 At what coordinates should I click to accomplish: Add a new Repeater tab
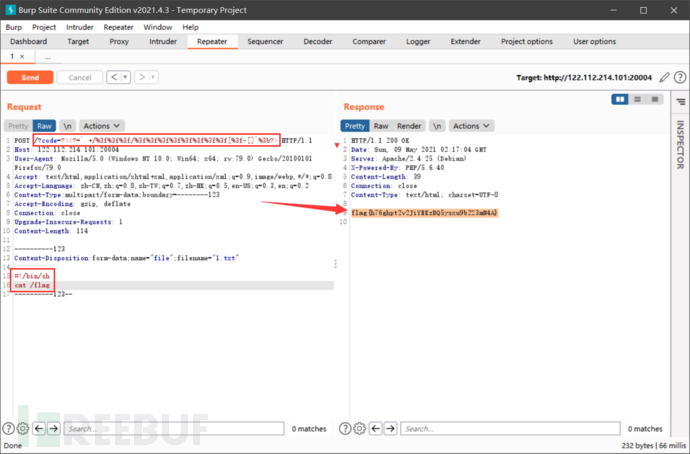click(48, 57)
